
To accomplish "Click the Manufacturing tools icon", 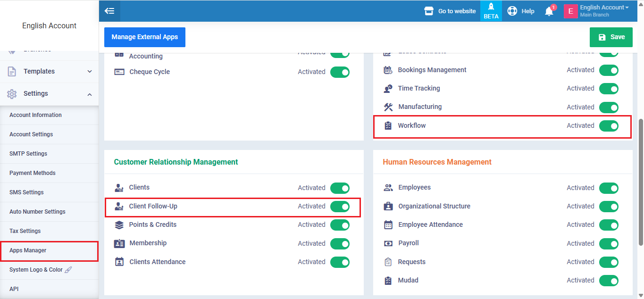I will [388, 107].
